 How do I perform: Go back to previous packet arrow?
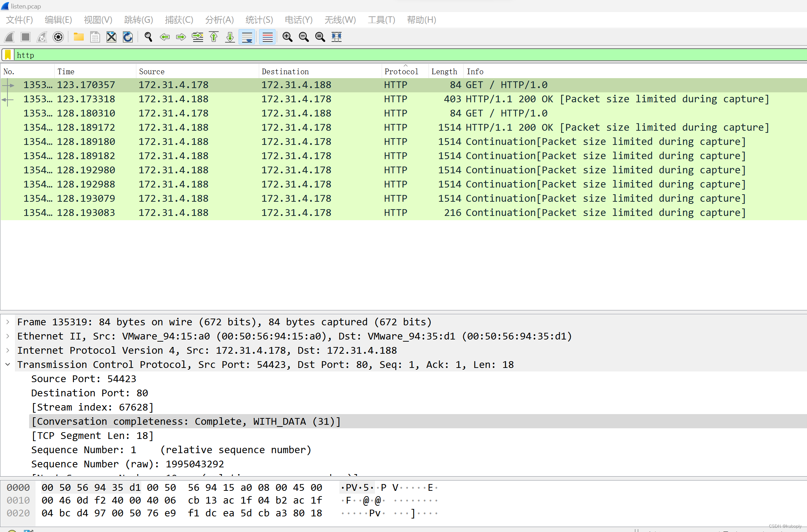tap(164, 37)
